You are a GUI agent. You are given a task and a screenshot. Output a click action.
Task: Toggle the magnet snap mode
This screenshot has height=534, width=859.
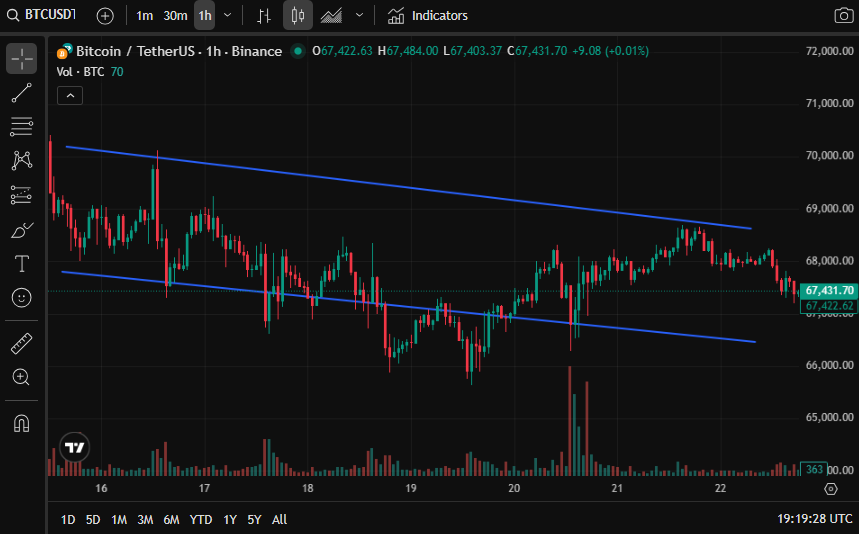coord(21,423)
